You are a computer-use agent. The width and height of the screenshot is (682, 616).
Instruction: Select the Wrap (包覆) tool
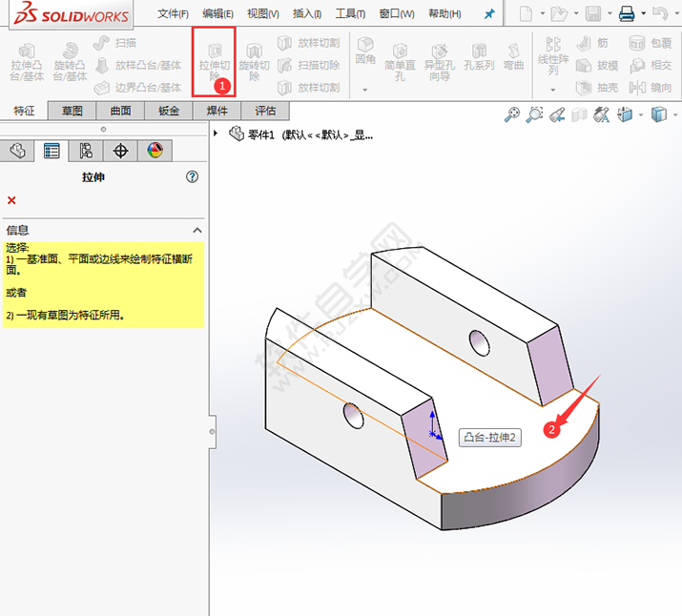coord(651,43)
